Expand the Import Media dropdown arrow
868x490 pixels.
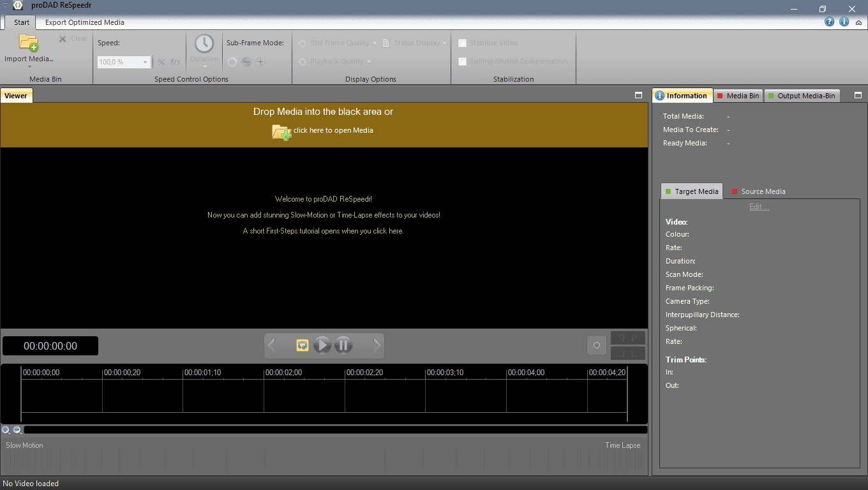(29, 67)
